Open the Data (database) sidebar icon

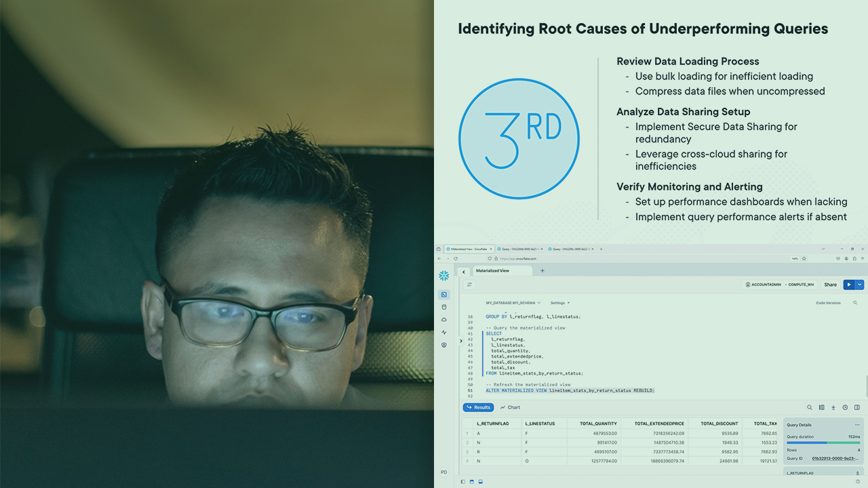443,307
